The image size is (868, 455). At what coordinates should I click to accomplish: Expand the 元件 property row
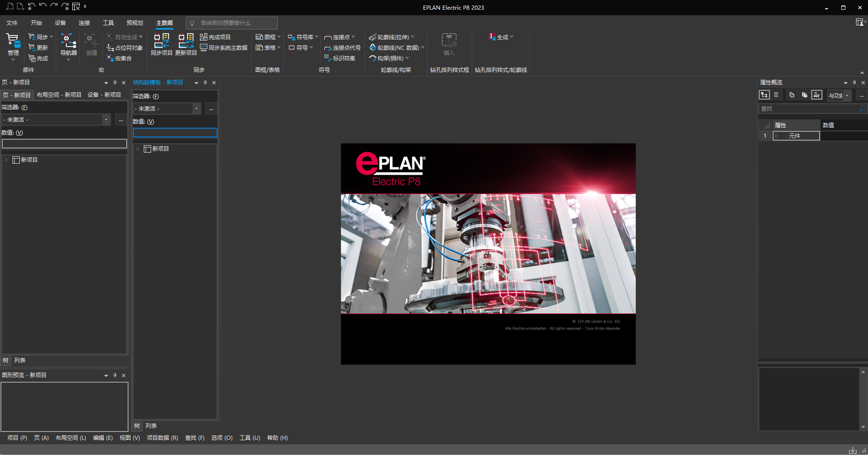pyautogui.click(x=777, y=136)
